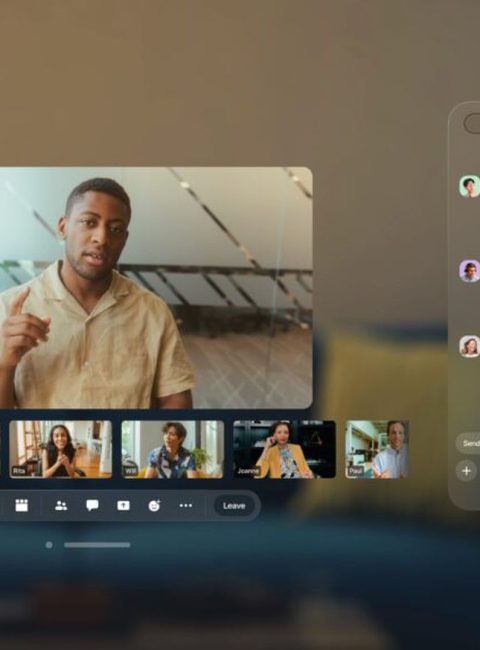This screenshot has width=480, height=650.
Task: Click the Leave meeting button
Action: 234,506
